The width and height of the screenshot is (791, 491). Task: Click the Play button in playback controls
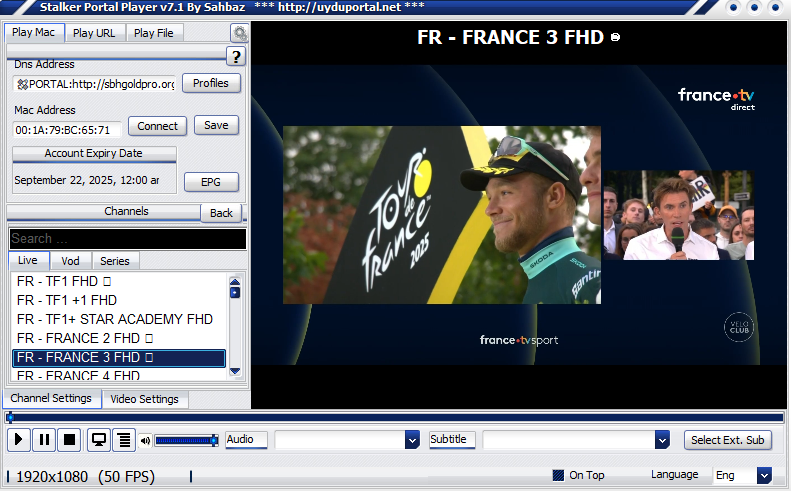click(19, 440)
